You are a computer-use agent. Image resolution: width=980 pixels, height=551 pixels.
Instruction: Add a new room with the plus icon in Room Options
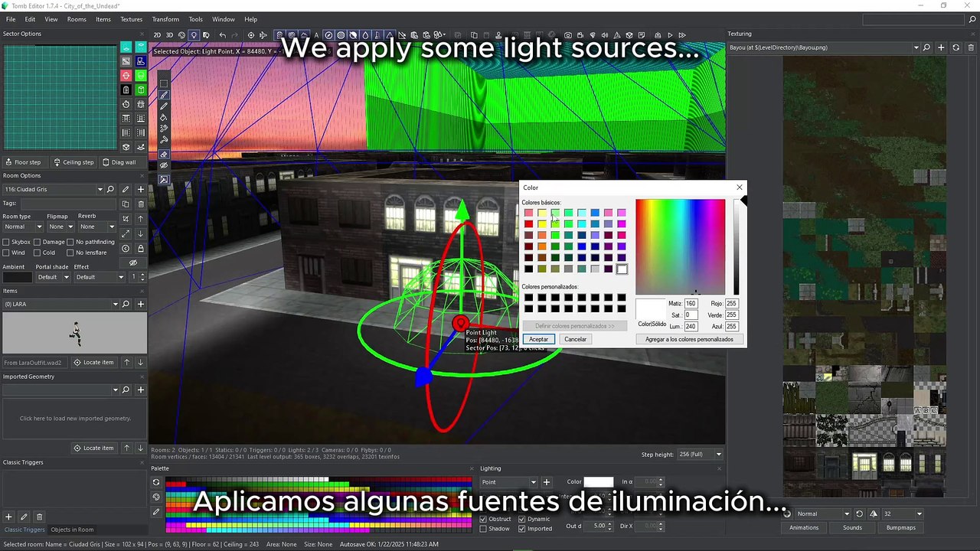click(x=141, y=189)
